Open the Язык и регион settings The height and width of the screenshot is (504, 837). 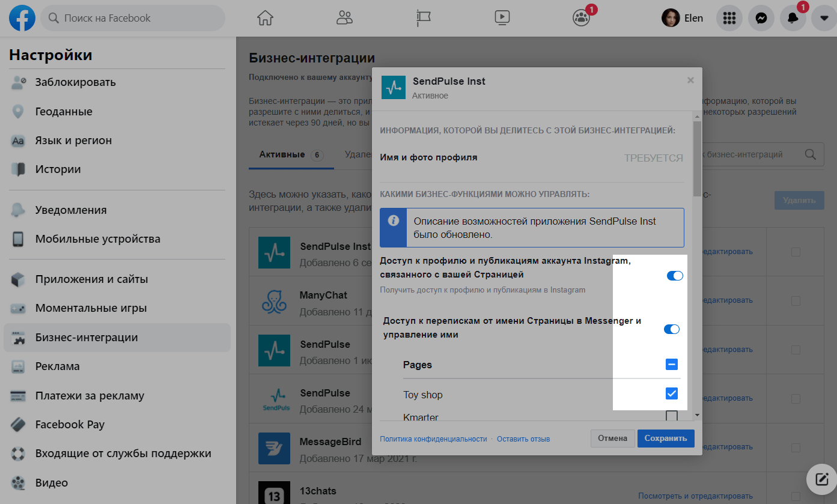coord(117,141)
